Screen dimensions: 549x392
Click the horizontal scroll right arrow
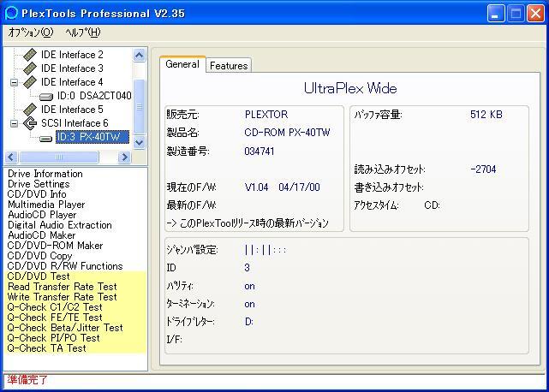124,157
